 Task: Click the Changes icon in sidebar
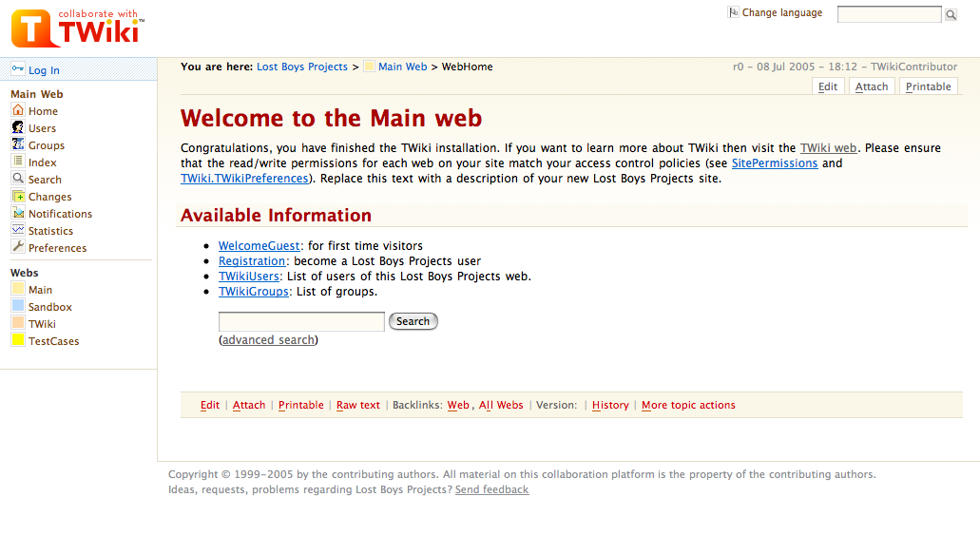point(18,196)
